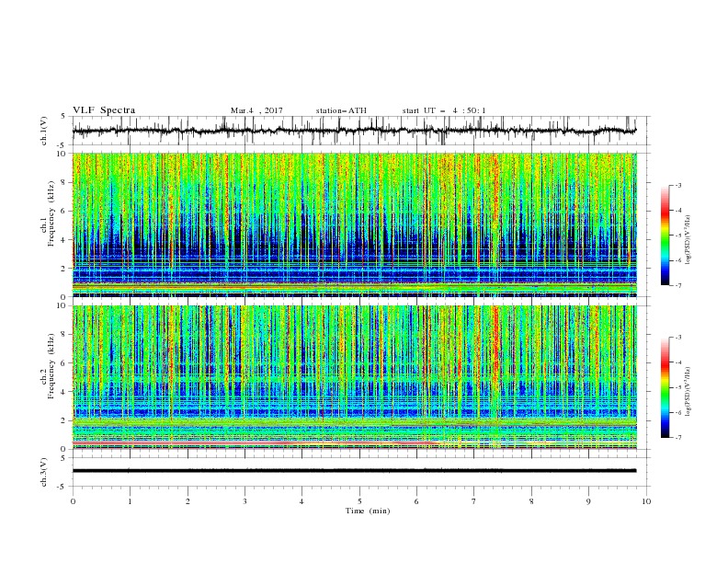Click the ch.2 PSD color scale bar

[x=665, y=387]
